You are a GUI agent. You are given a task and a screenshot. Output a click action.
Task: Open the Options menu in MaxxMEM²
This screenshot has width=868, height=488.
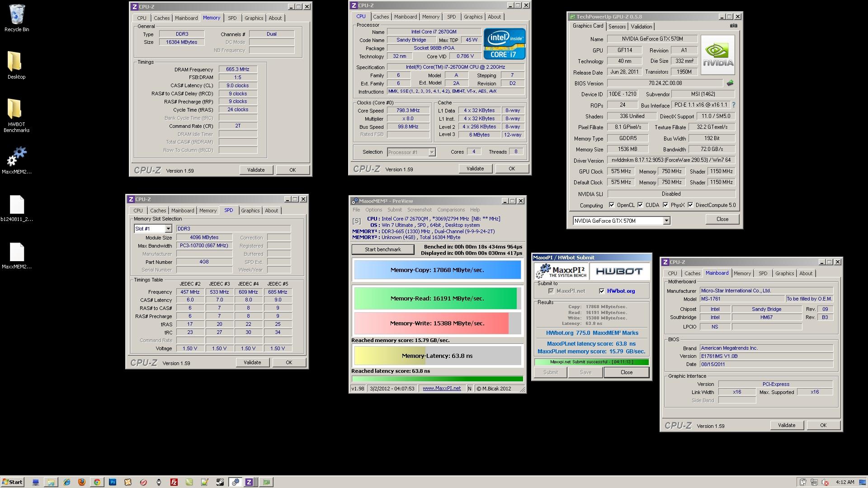[374, 210]
